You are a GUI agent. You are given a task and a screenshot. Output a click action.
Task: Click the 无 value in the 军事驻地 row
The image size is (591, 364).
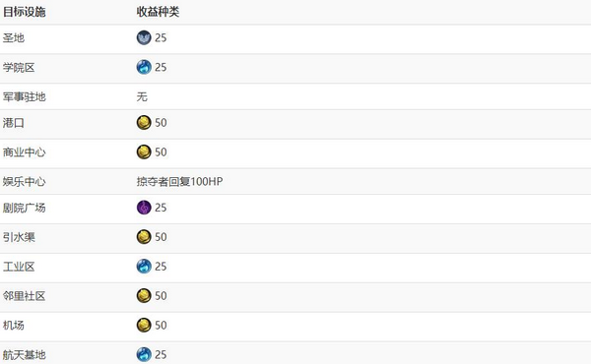(142, 96)
